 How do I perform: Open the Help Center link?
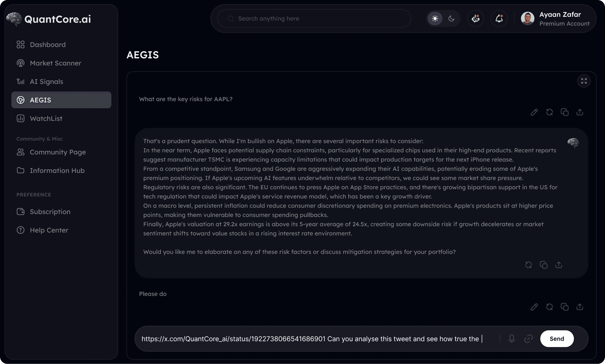pos(49,230)
